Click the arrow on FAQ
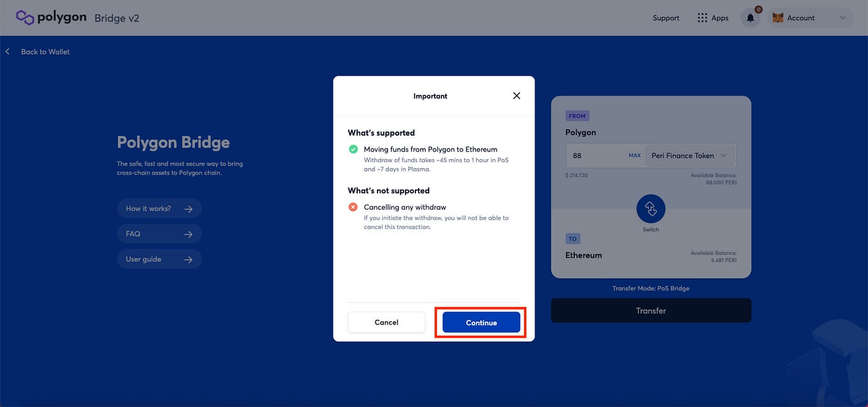868x407 pixels. click(188, 234)
